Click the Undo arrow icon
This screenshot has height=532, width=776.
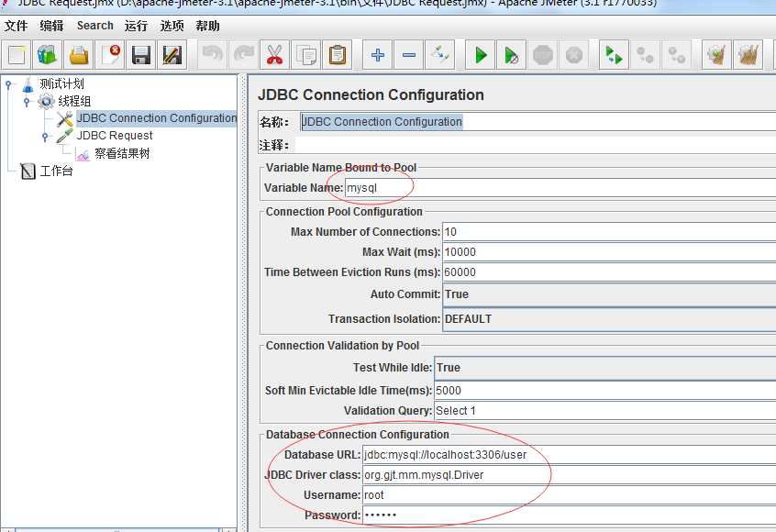212,55
